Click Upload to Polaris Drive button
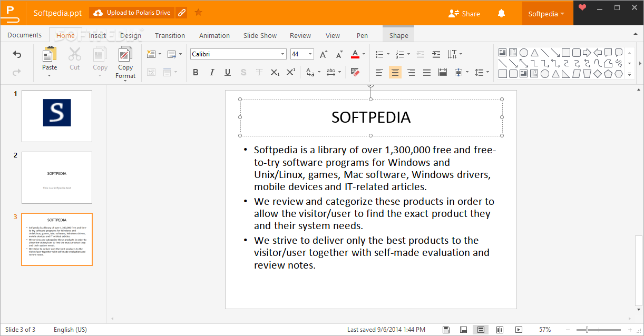The width and height of the screenshot is (644, 336). pos(132,13)
